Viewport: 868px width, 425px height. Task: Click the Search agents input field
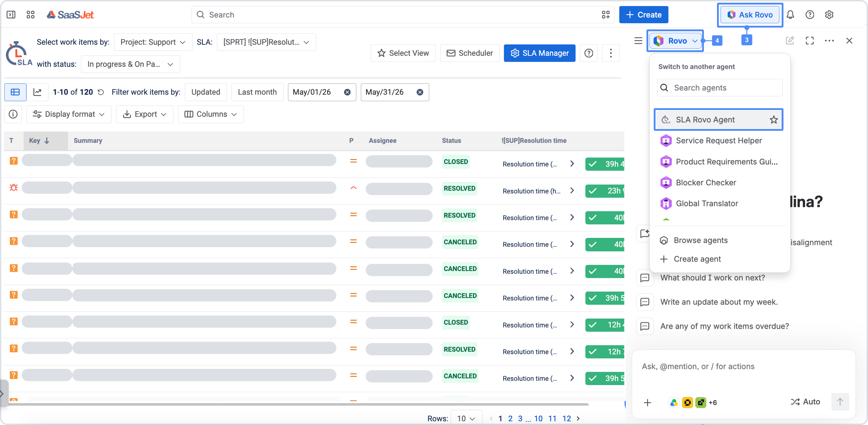point(720,88)
